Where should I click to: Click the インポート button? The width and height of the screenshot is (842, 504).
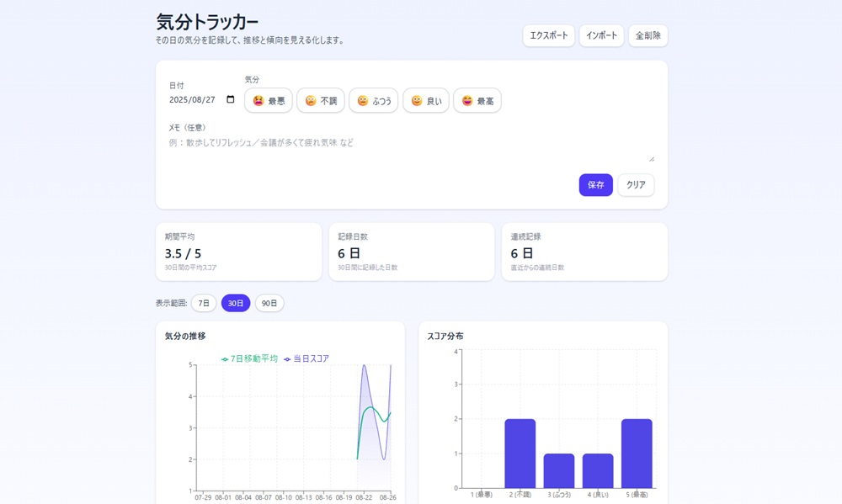pos(600,35)
